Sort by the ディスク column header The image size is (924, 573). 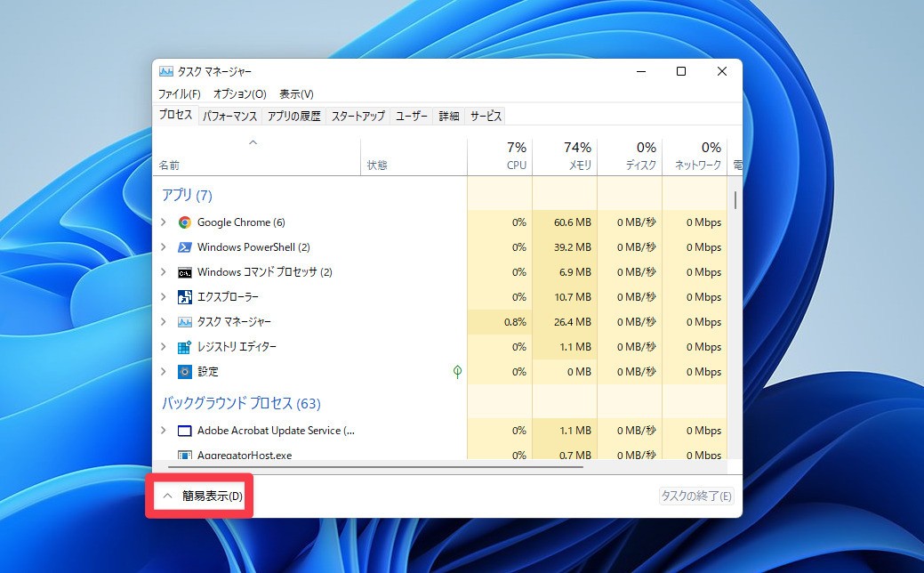tap(630, 157)
